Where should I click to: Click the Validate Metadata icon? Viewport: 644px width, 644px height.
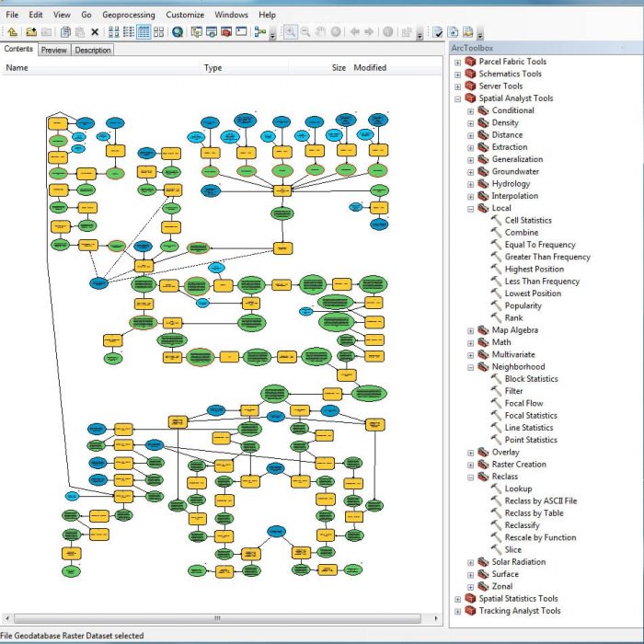[x=438, y=31]
